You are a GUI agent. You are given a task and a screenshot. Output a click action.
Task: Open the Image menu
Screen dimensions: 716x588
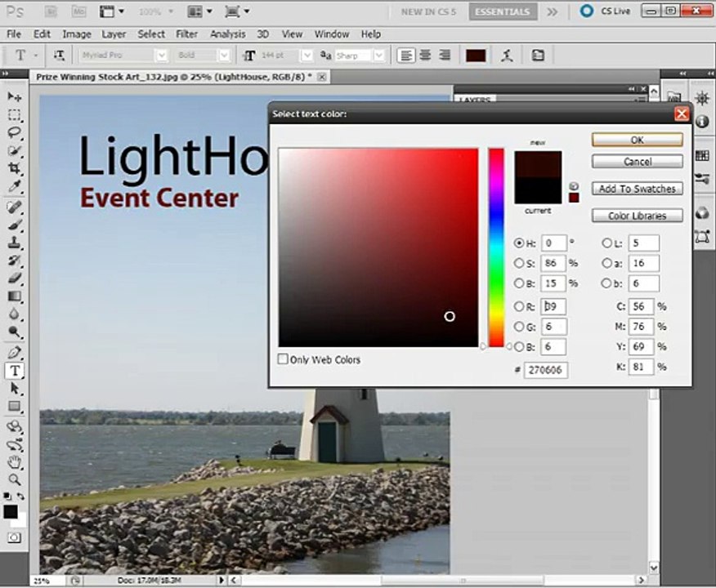tap(77, 34)
